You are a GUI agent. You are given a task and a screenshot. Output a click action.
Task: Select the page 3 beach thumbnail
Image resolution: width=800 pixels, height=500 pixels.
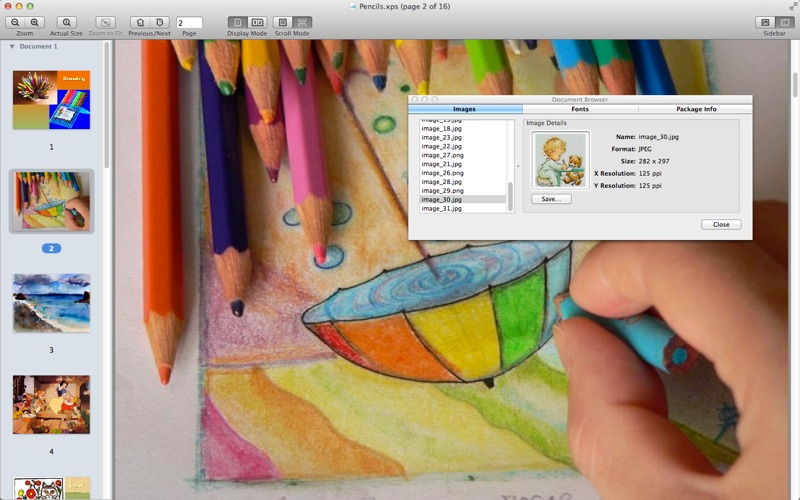tap(51, 303)
